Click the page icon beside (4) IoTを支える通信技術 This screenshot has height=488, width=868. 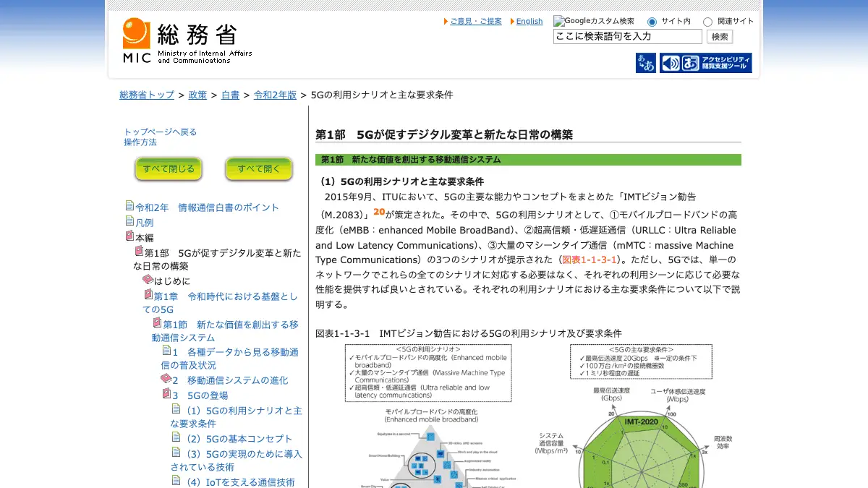click(176, 481)
